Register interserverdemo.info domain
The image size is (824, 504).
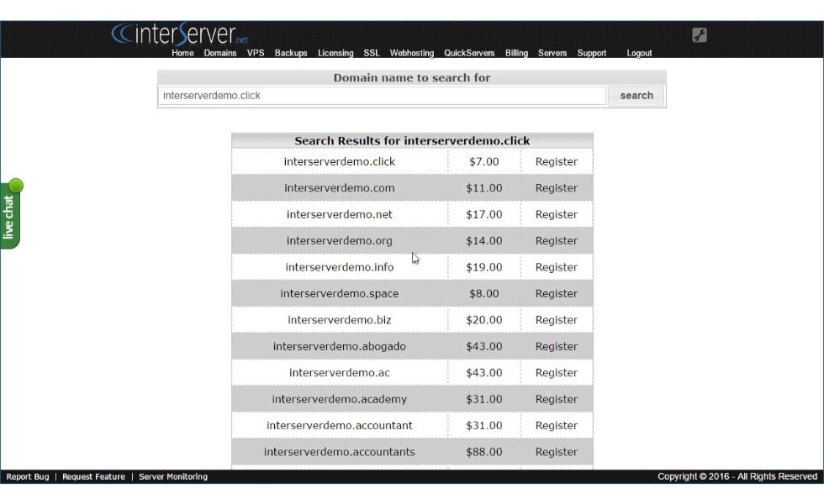coord(556,267)
